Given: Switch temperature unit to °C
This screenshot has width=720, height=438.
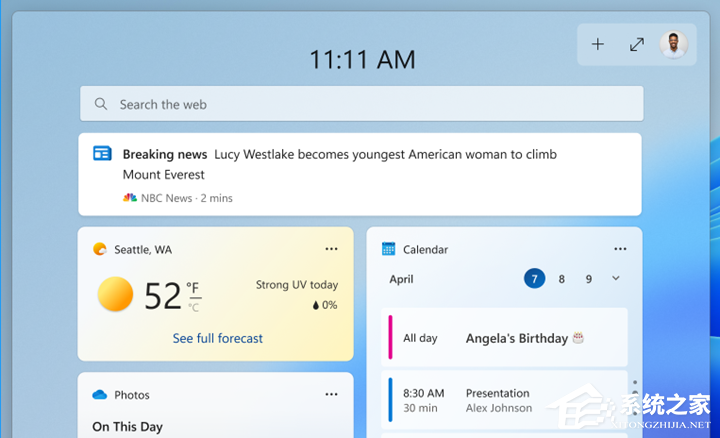Looking at the screenshot, I should pyautogui.click(x=193, y=306).
